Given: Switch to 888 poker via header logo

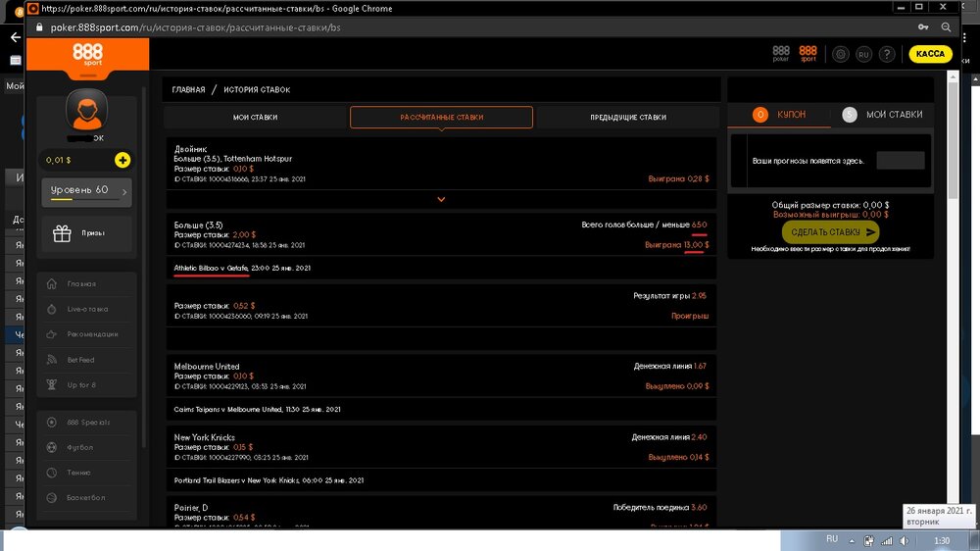Looking at the screenshot, I should pos(781,54).
